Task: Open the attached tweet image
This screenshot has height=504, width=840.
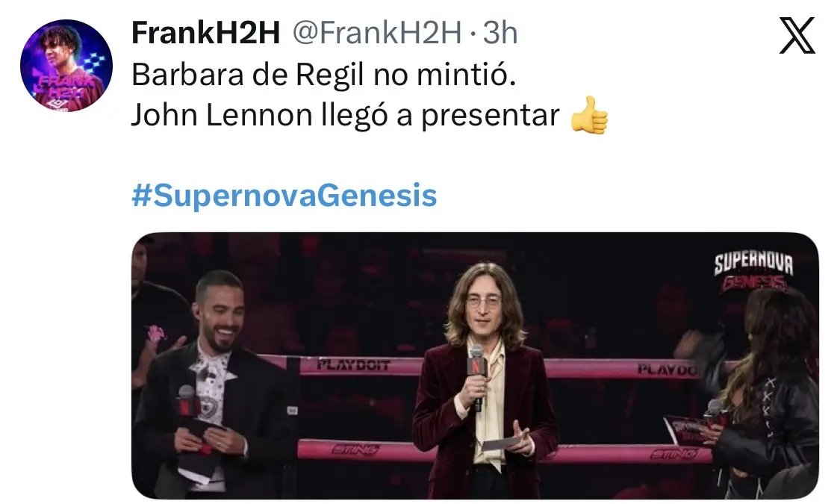Action: tap(475, 365)
